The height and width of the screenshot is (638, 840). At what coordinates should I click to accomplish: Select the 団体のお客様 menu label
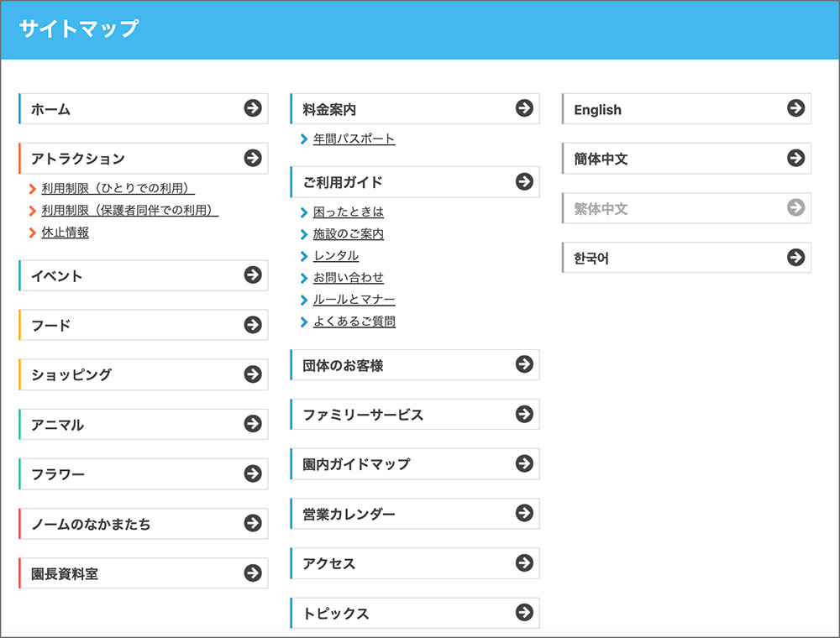click(x=343, y=365)
